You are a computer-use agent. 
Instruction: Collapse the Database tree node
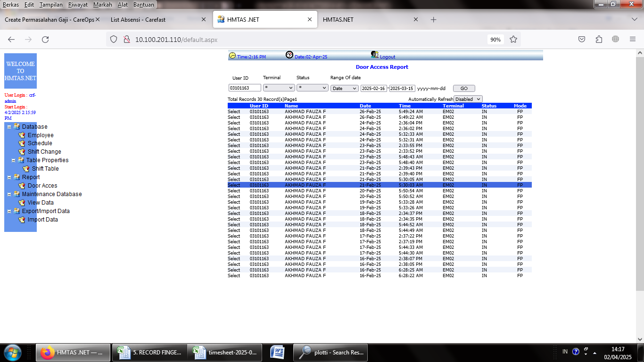pos(9,127)
